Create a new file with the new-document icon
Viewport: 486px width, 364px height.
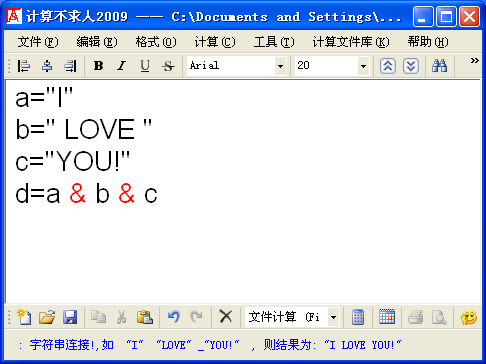24,317
